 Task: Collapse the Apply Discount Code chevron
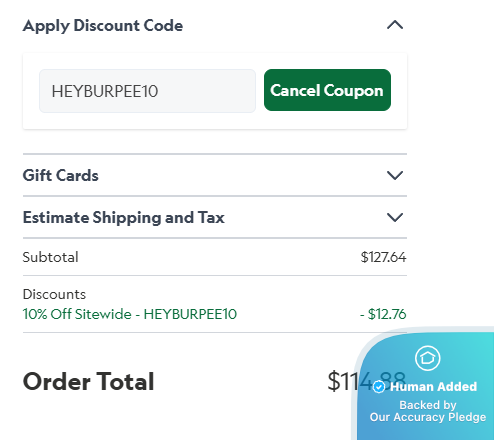point(395,25)
